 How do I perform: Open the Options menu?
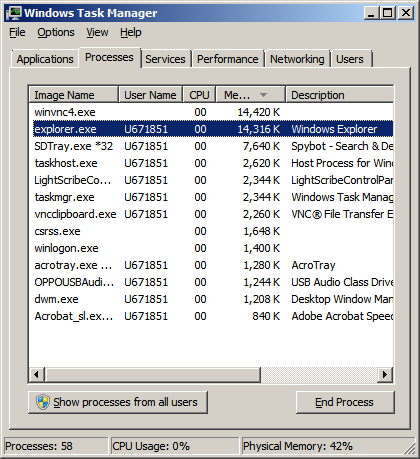click(x=56, y=32)
